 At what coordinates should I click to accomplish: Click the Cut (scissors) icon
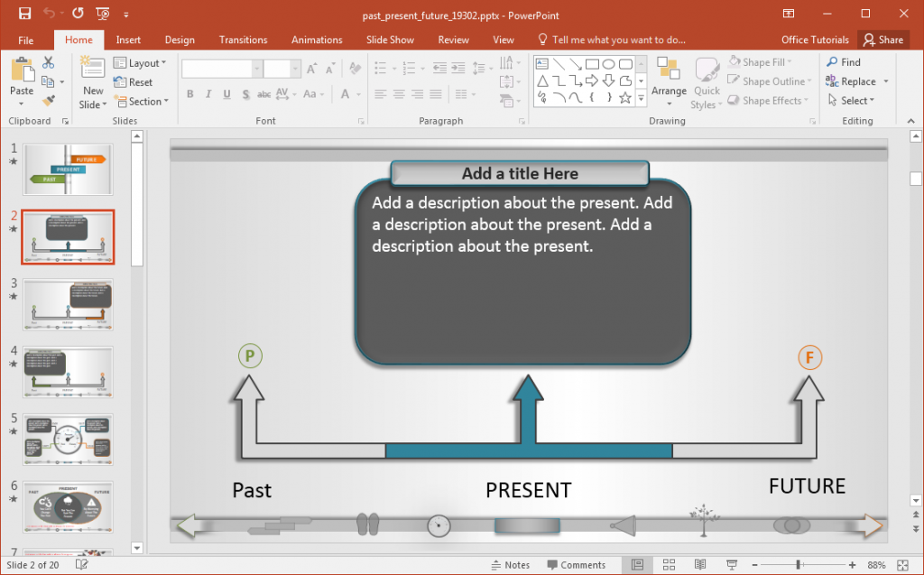(x=49, y=60)
